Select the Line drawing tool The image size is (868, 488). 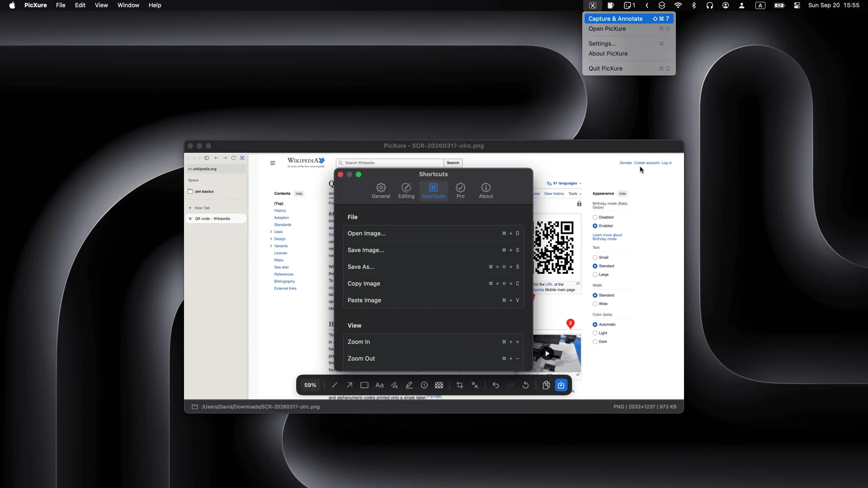(335, 385)
